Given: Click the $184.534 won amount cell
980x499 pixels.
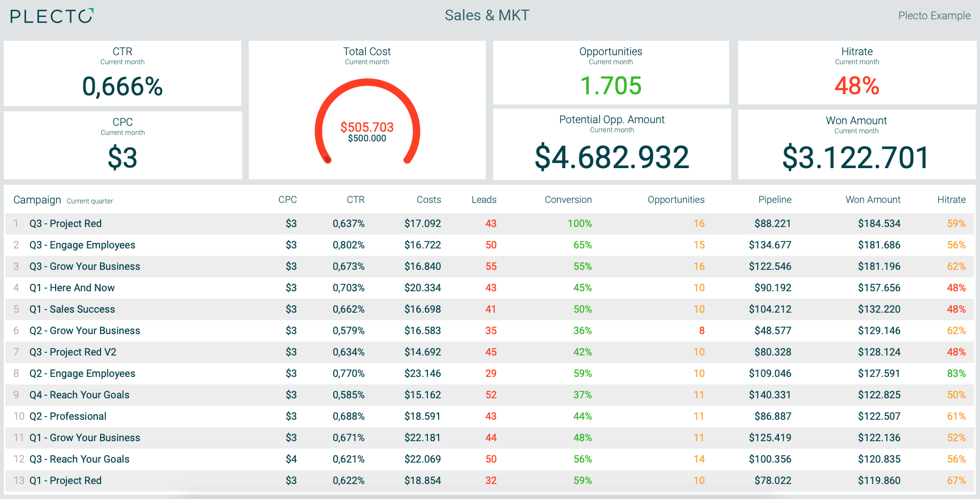Looking at the screenshot, I should pyautogui.click(x=879, y=224).
